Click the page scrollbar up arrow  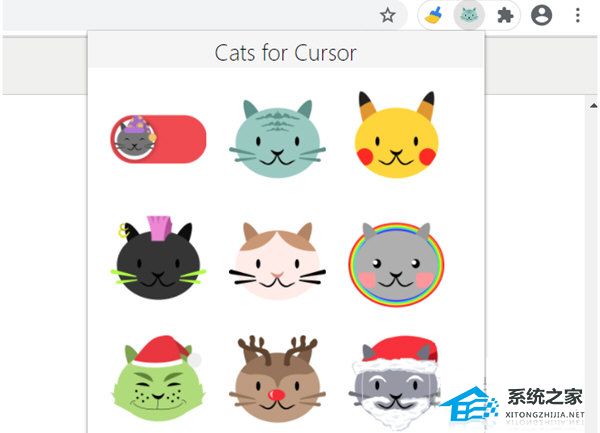point(593,106)
